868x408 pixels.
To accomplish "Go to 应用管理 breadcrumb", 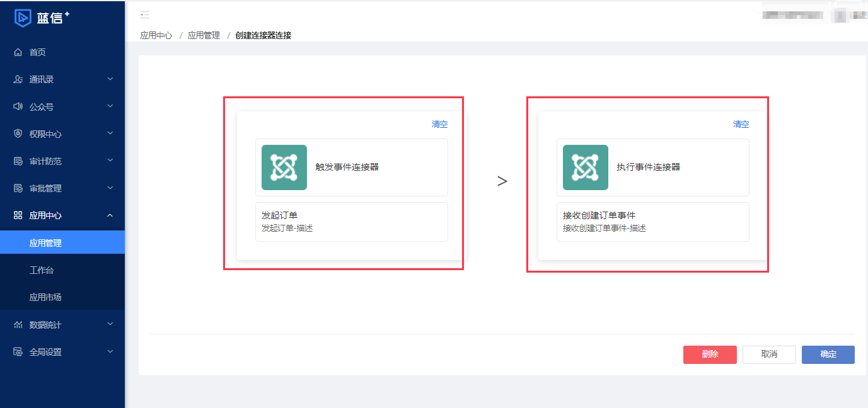I will tap(204, 35).
